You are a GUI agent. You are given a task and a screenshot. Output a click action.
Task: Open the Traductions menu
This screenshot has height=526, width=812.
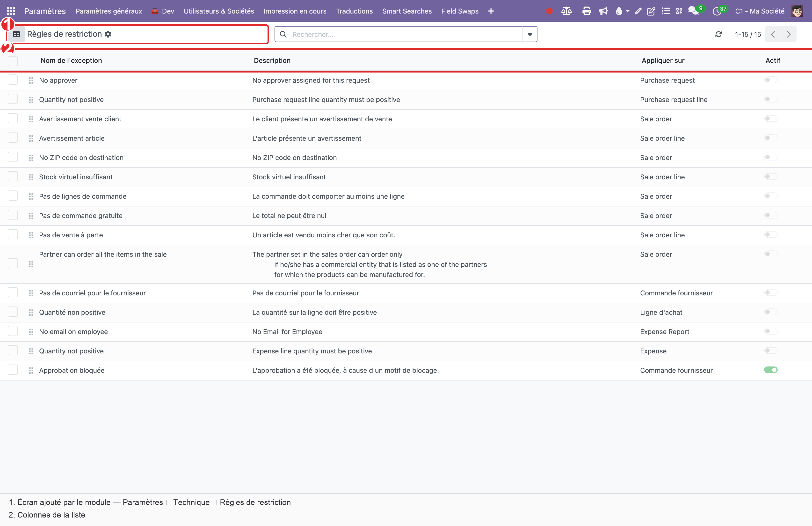coord(354,11)
